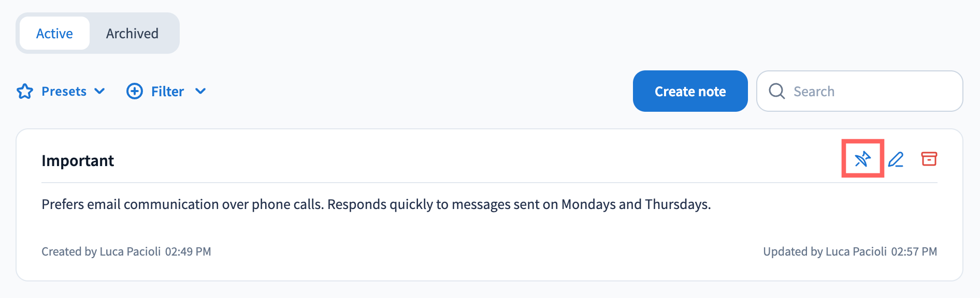This screenshot has height=298, width=980.
Task: Expand the Filter dropdown chevron
Action: [x=200, y=92]
